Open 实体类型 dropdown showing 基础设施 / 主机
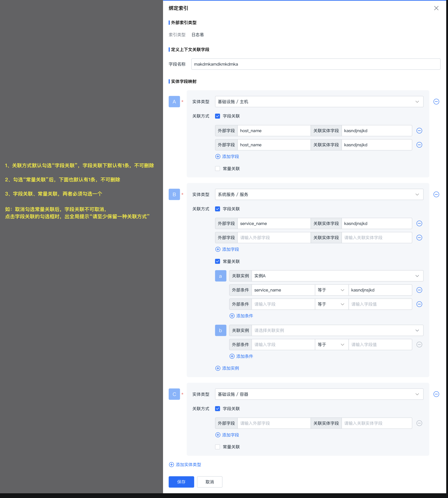 coord(319,102)
